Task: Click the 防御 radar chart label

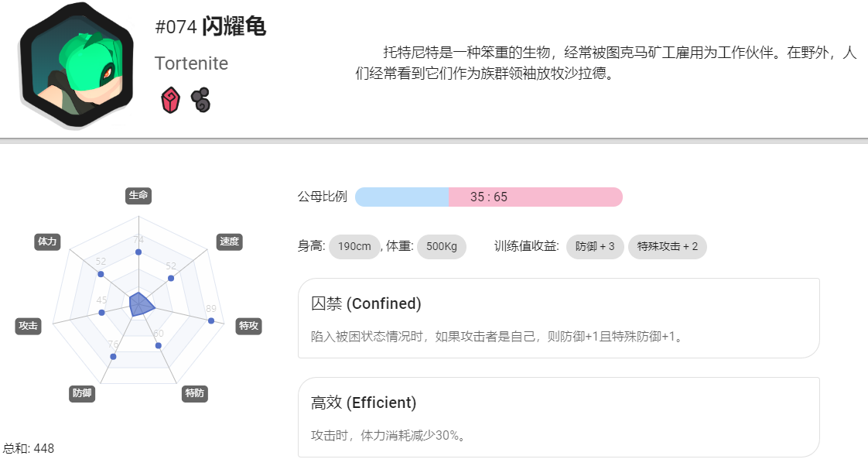Action: click(x=82, y=393)
